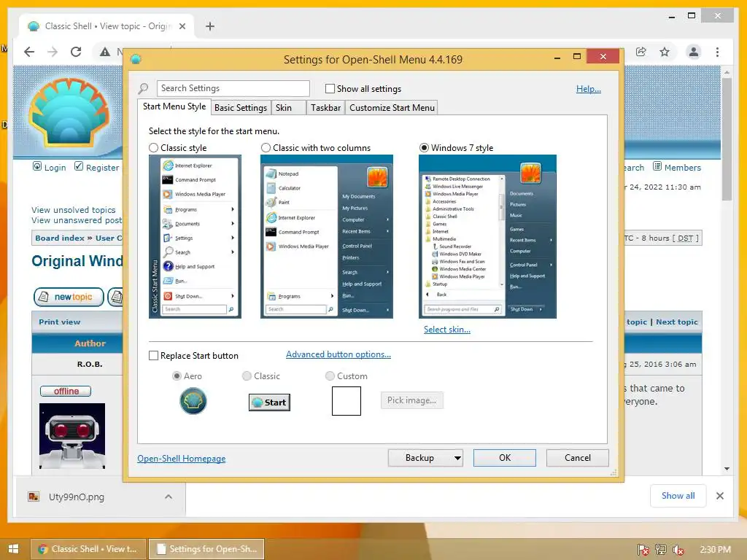
Task: Confirm settings with the OK button
Action: click(505, 458)
